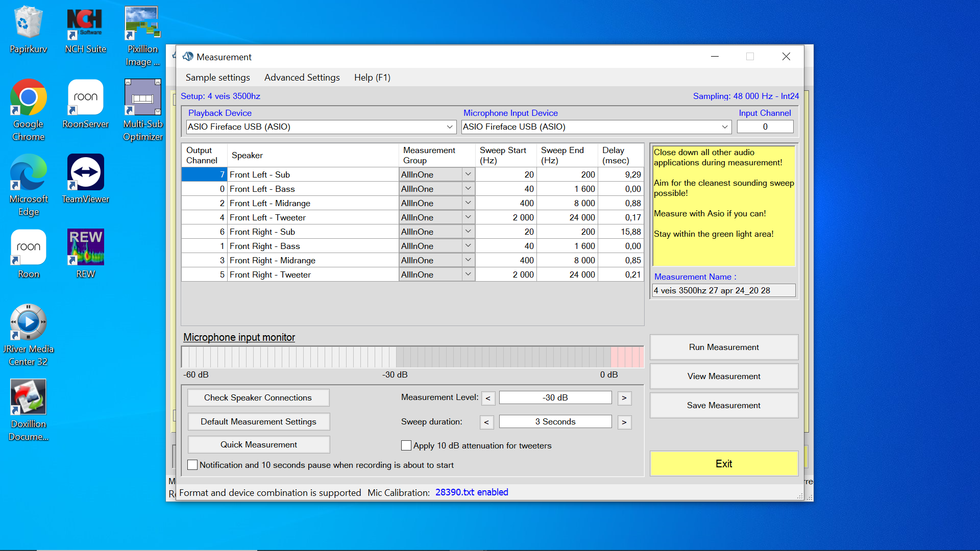Viewport: 980px width, 551px height.
Task: Click the Check Speaker Connections button
Action: pyautogui.click(x=258, y=397)
